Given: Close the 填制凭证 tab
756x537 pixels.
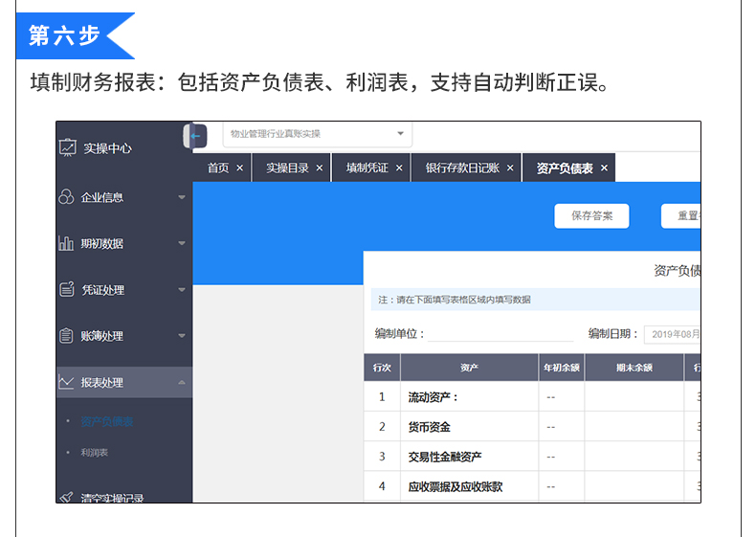Looking at the screenshot, I should tap(399, 168).
